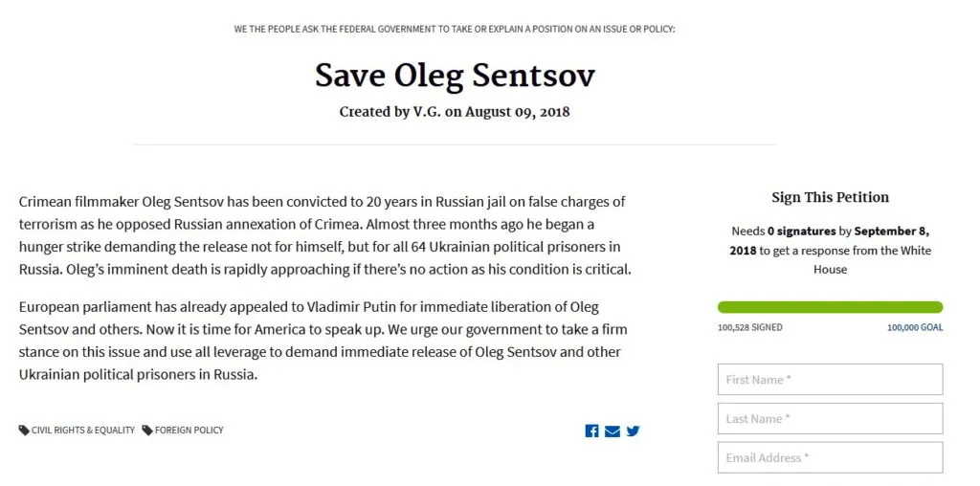Click the tag icon beside Foreign Policy
Viewport: 980px width, 486px height.
coord(147,430)
